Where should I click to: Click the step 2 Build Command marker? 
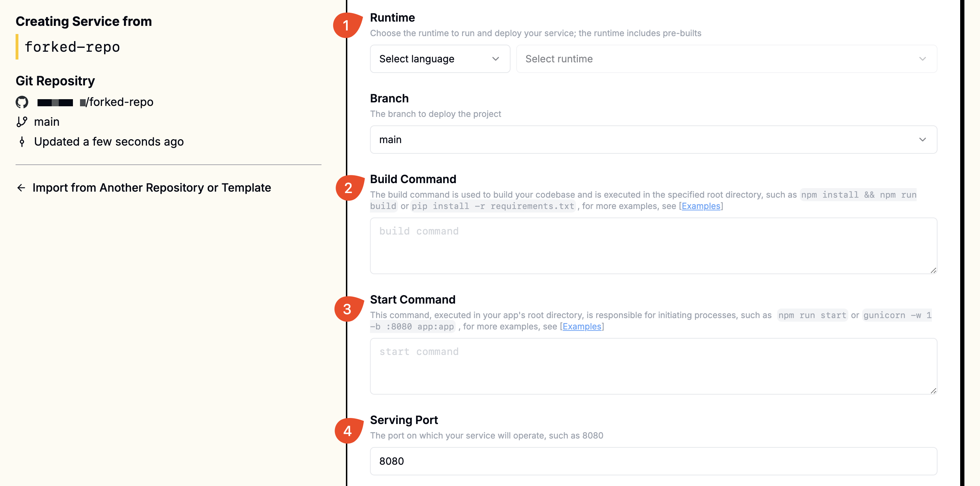348,188
